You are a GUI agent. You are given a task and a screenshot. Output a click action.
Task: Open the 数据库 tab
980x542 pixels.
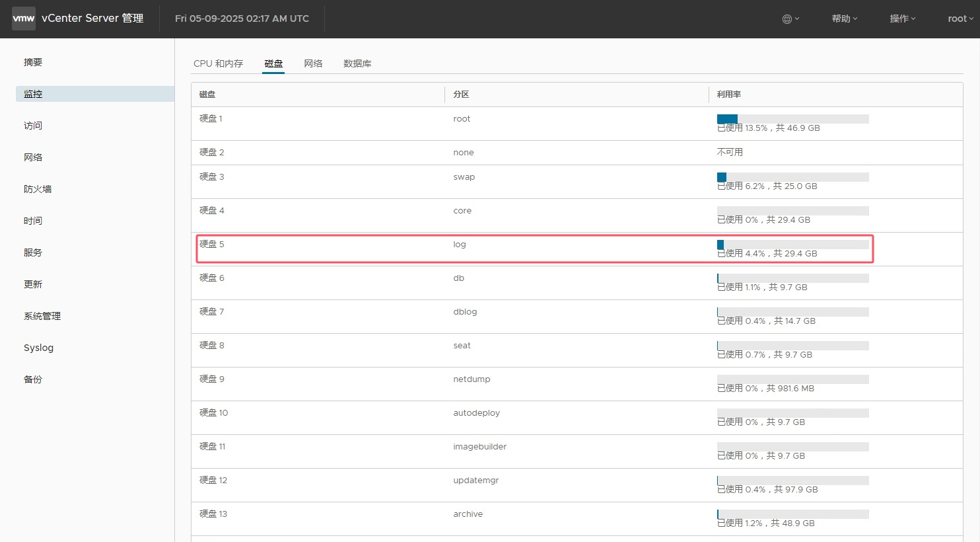[x=357, y=63]
